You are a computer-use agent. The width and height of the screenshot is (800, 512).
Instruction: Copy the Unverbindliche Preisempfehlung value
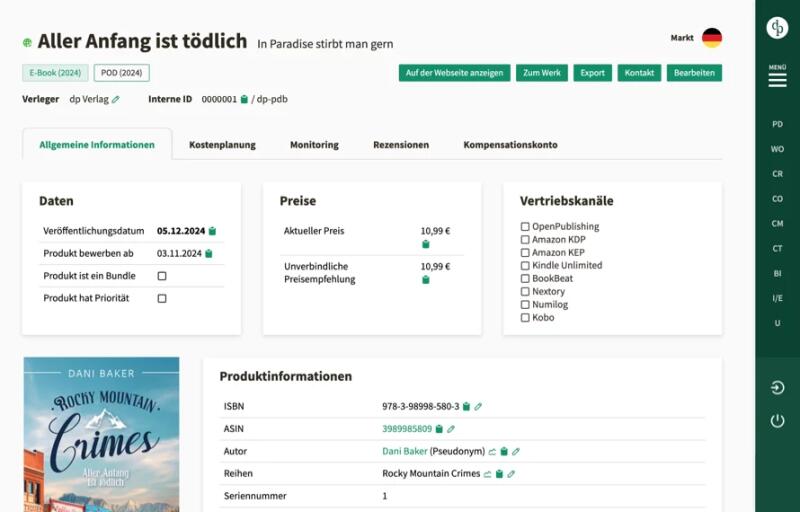point(426,279)
